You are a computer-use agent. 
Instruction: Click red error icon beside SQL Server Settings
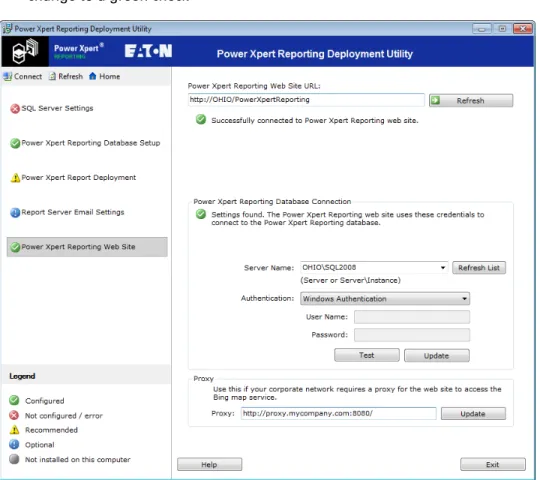(15, 109)
